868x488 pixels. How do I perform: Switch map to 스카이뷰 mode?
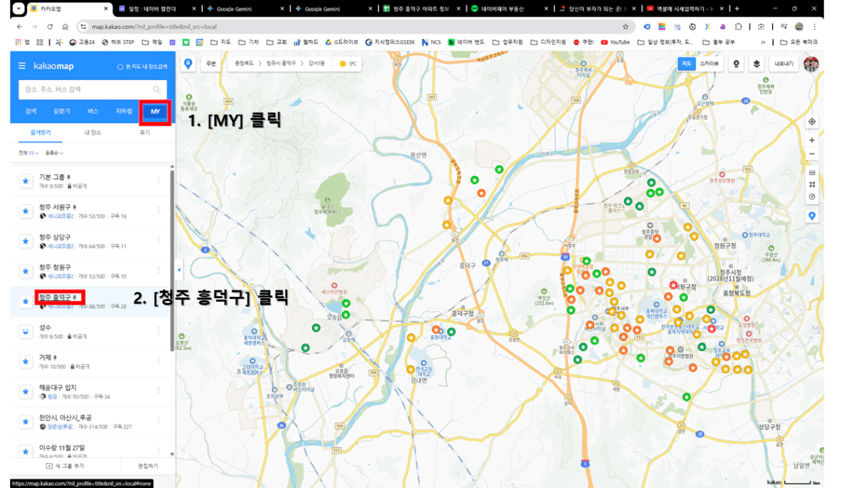coord(709,64)
